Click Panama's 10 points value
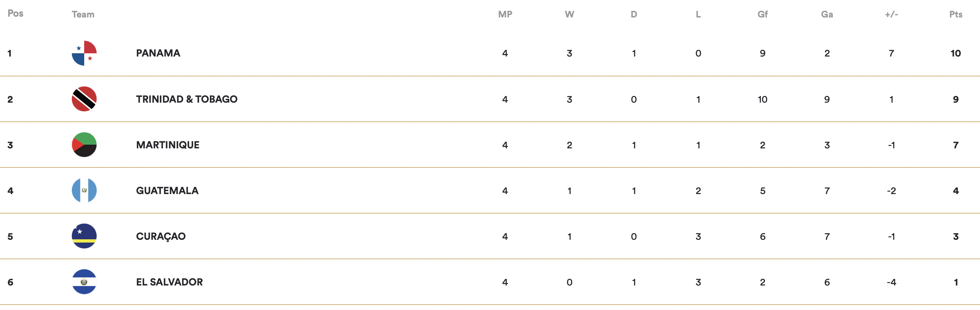This screenshot has height=310, width=980. [x=956, y=53]
